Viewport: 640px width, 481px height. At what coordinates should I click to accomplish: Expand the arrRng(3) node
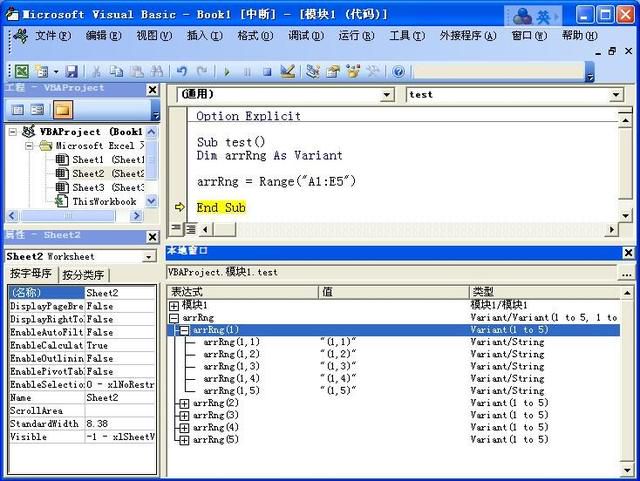point(184,416)
